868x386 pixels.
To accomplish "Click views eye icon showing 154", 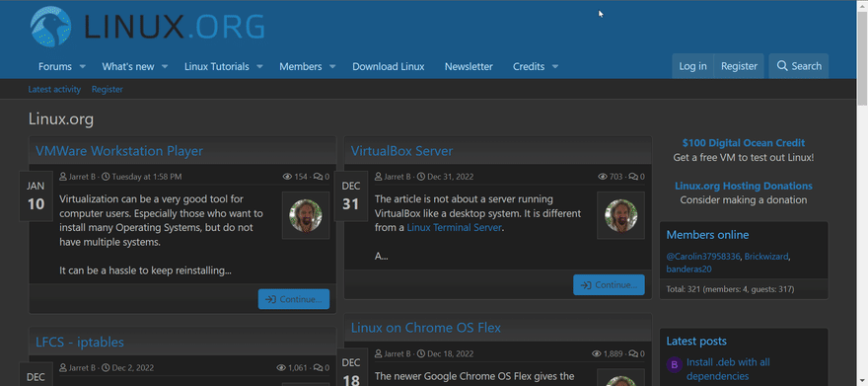I will 287,177.
